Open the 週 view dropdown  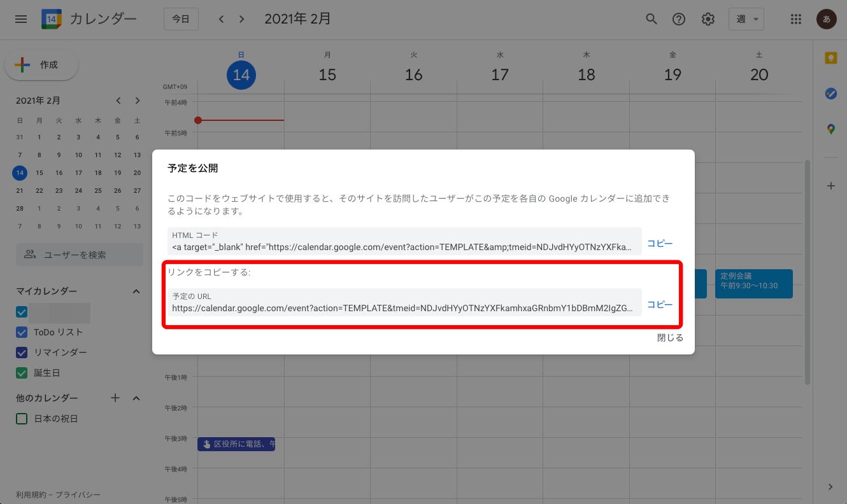coord(746,19)
